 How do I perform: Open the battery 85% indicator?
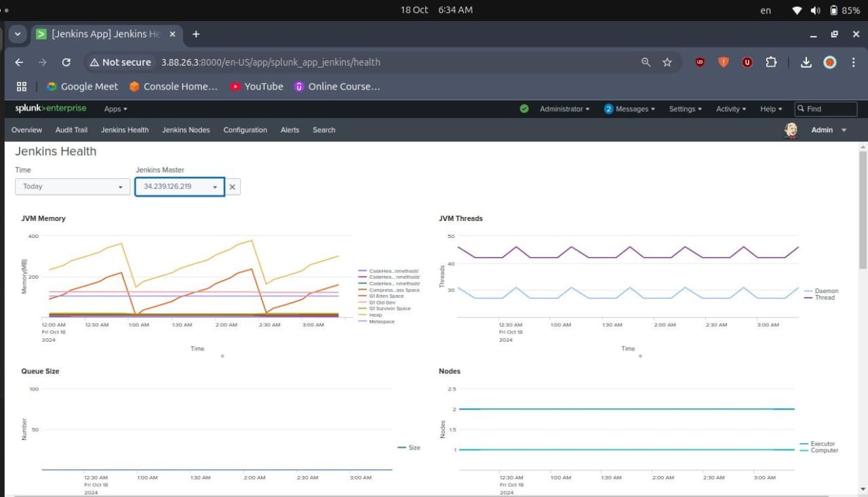click(845, 10)
